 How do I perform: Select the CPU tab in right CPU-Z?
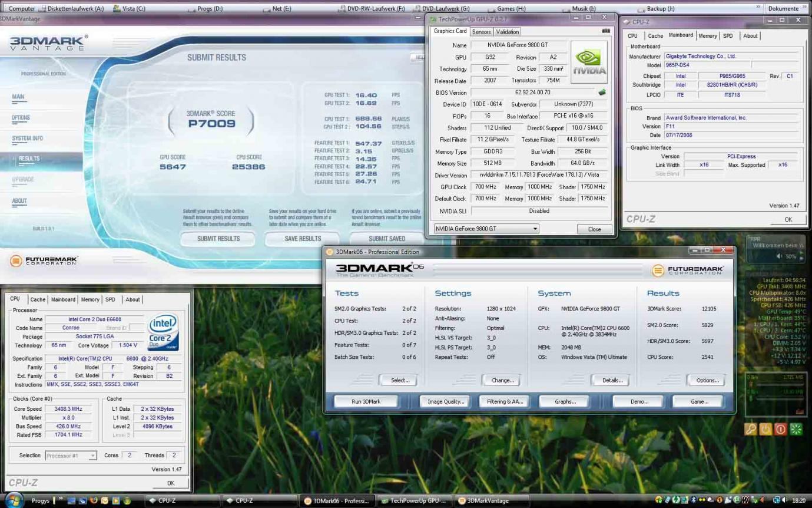coord(632,36)
